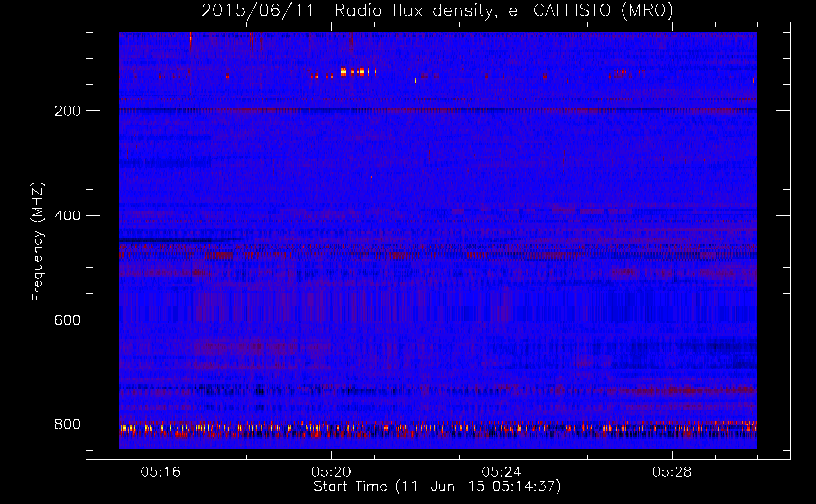
Task: Click the 400 frequency tick label
Action: 67,216
